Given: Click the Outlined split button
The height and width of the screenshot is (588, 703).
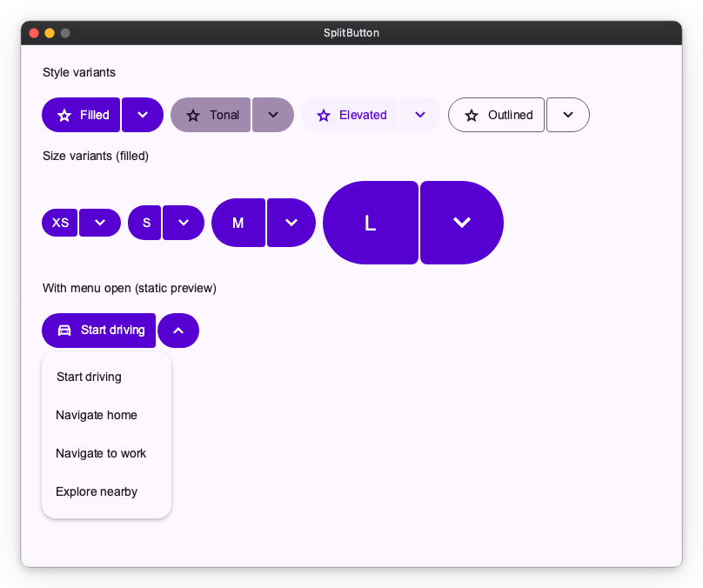Looking at the screenshot, I should click(496, 115).
